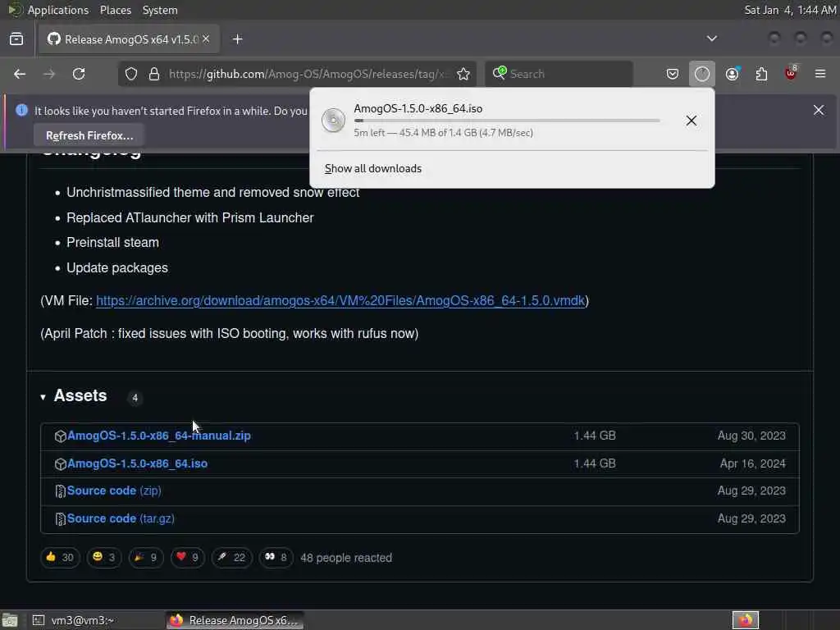Image resolution: width=840 pixels, height=630 pixels.
Task: Click the disc file icon in downloads panel
Action: 333,120
